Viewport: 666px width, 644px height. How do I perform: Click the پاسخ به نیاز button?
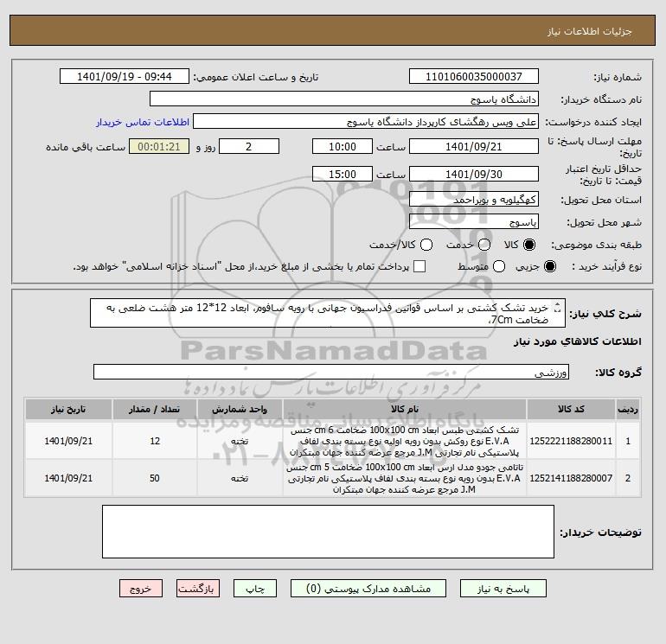click(503, 589)
